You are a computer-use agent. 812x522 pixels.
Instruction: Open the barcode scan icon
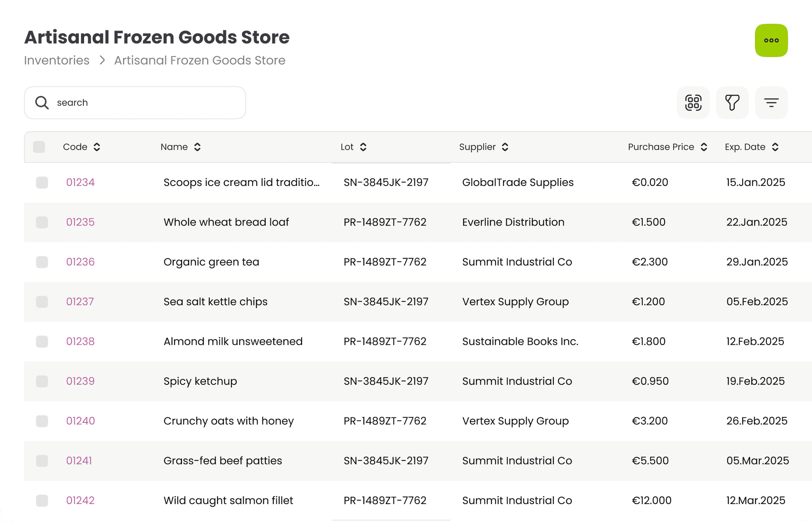click(693, 103)
